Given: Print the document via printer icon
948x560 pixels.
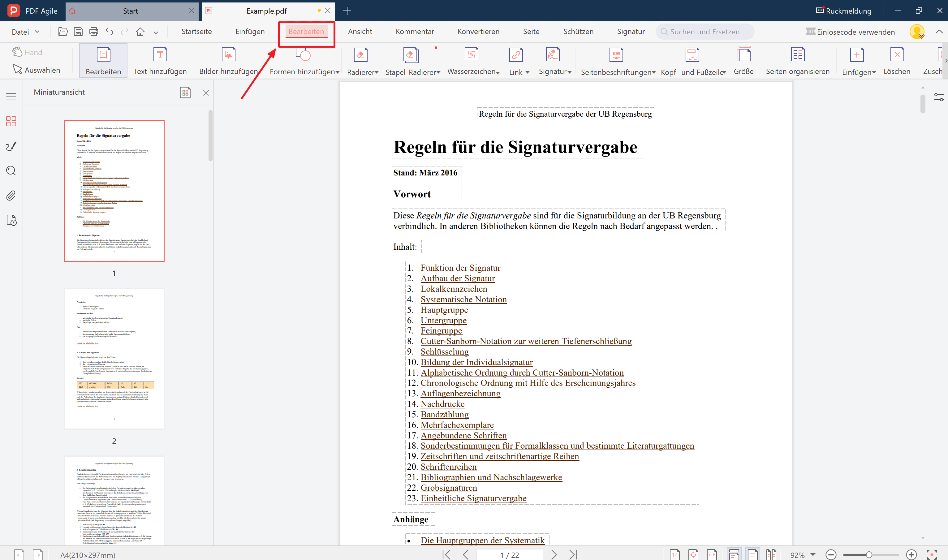Looking at the screenshot, I should coord(93,32).
